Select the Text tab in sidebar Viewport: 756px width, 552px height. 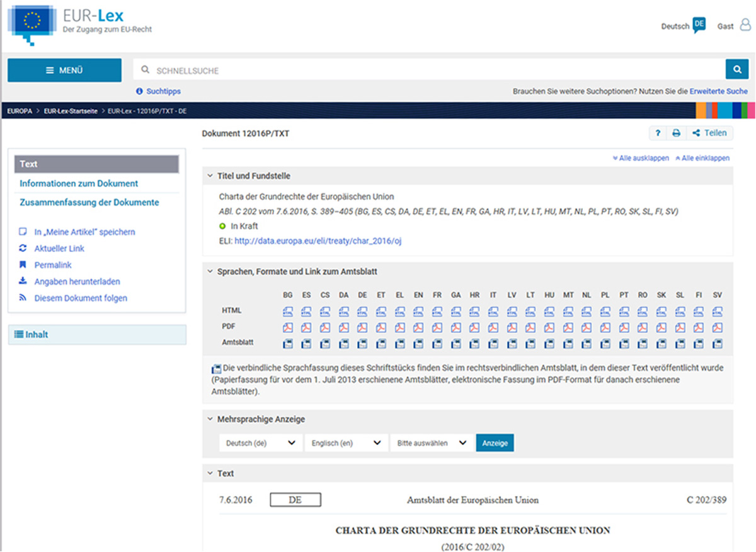tap(96, 164)
